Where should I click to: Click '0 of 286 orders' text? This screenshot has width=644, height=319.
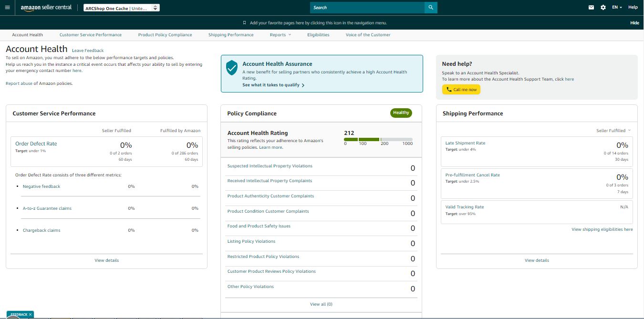pyautogui.click(x=185, y=153)
